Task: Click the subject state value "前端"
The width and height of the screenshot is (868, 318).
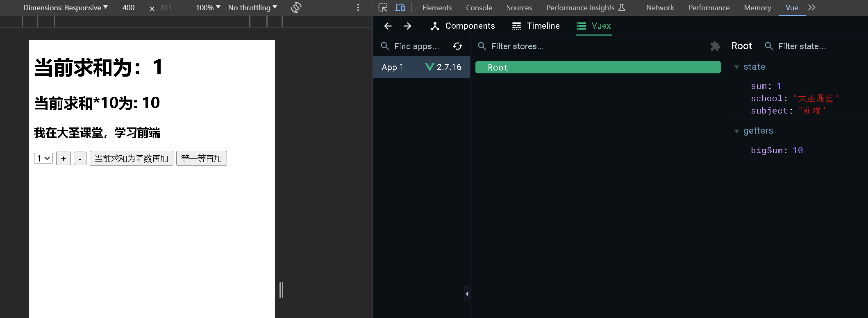Action: [812, 111]
